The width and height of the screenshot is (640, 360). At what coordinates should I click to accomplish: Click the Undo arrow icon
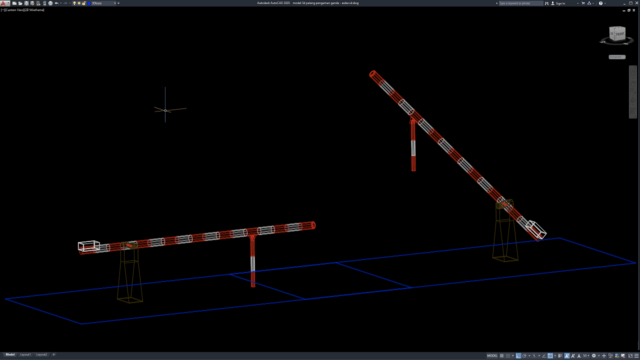pos(57,3)
